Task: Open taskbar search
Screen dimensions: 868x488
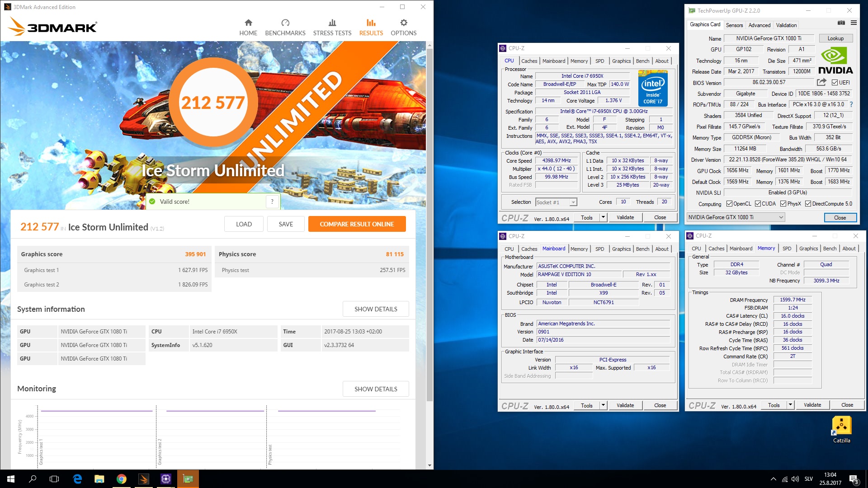Action: [x=33, y=479]
